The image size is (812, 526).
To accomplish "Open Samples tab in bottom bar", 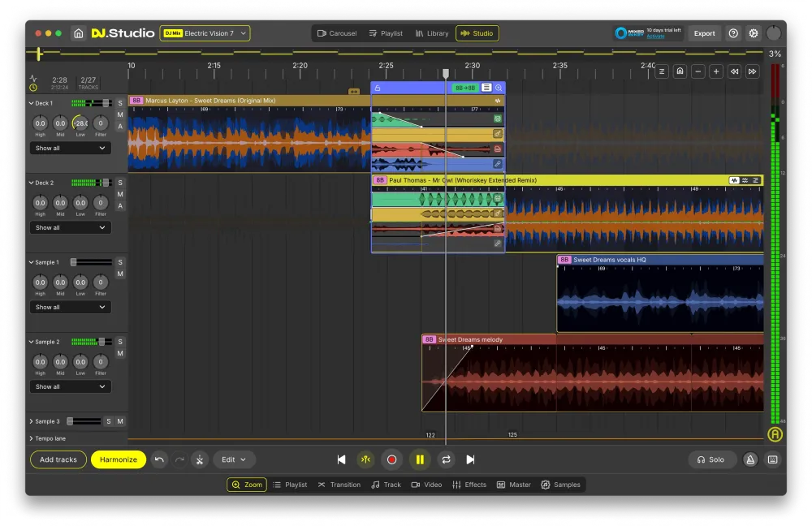I will tap(561, 485).
